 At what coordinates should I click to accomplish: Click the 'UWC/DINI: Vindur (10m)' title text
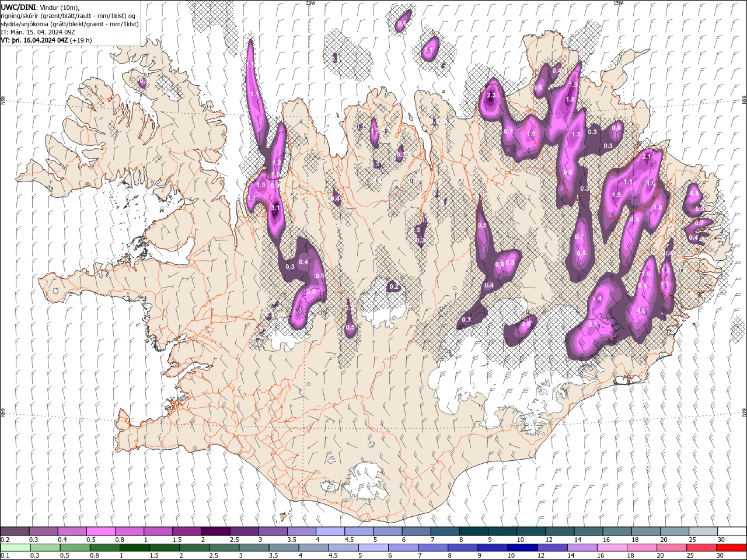(40, 6)
